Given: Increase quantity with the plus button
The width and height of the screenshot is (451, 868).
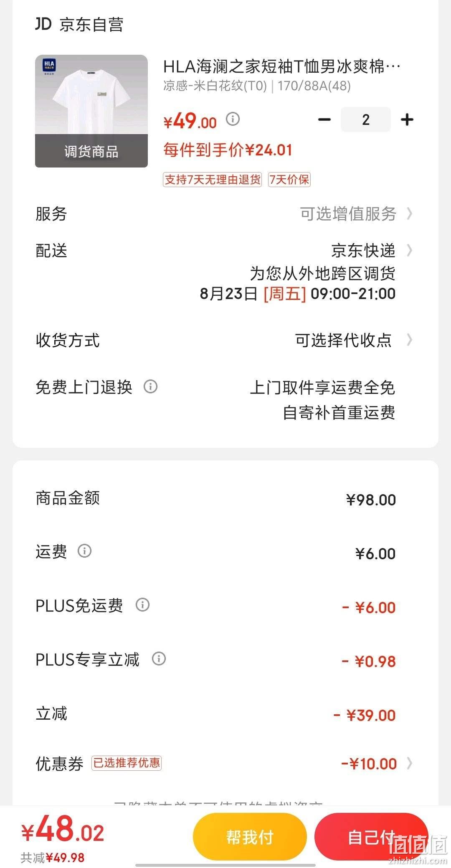Looking at the screenshot, I should click(407, 120).
